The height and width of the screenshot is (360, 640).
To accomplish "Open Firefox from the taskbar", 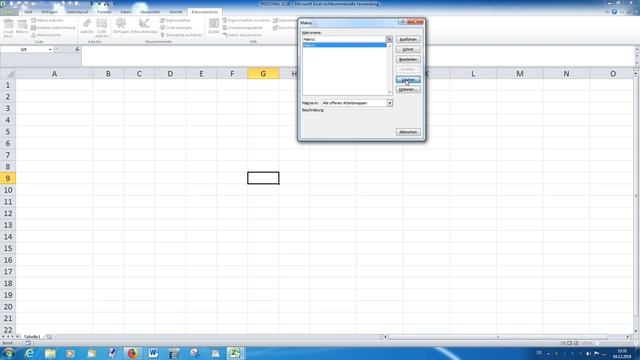I will (132, 353).
